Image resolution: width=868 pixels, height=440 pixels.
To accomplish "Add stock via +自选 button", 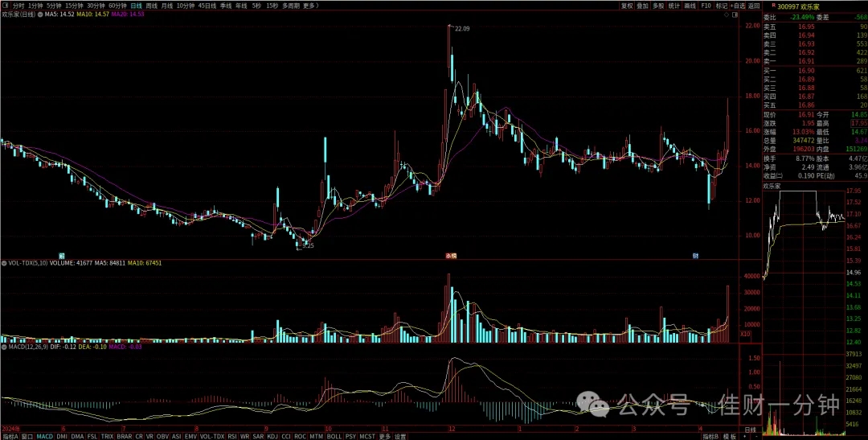I will click(x=738, y=6).
